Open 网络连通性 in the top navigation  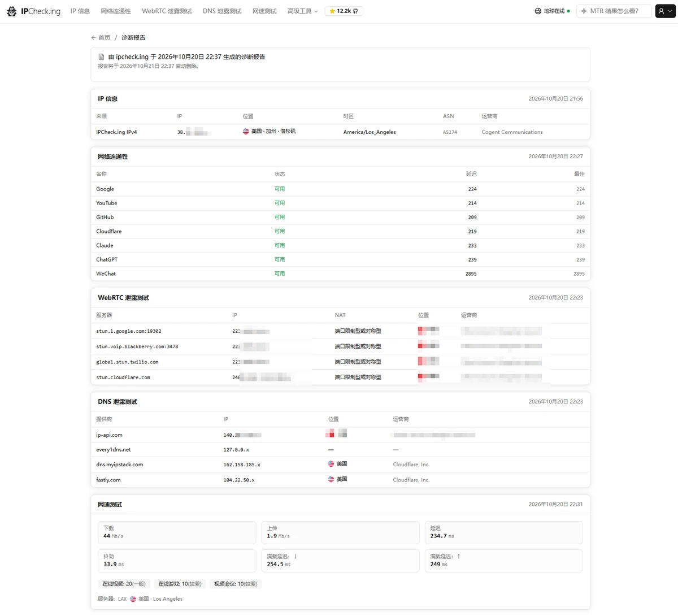pyautogui.click(x=116, y=11)
